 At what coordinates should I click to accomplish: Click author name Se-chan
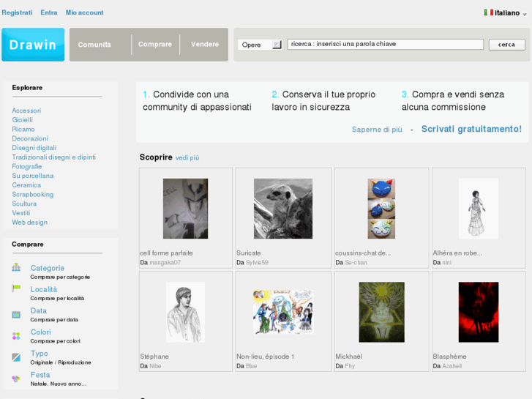[x=356, y=263]
